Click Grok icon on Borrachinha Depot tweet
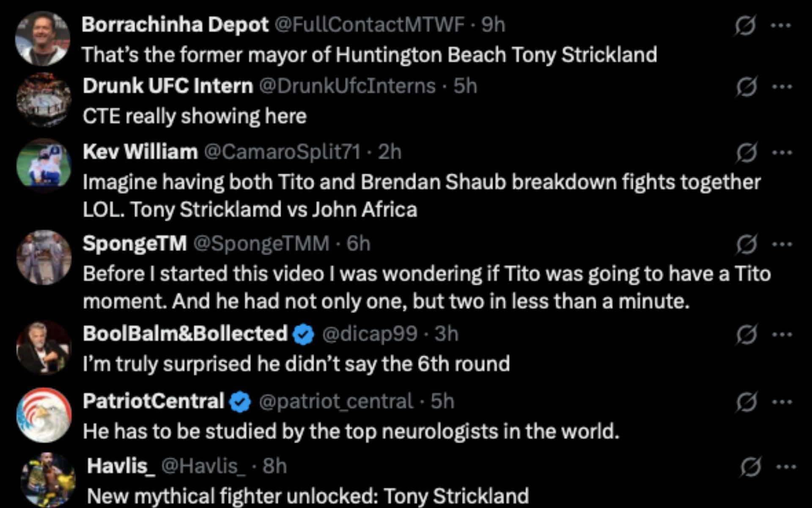812x508 pixels. [745, 26]
